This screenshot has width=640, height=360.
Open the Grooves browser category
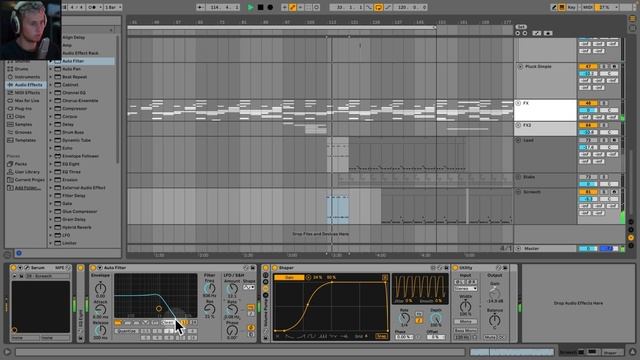(x=23, y=132)
